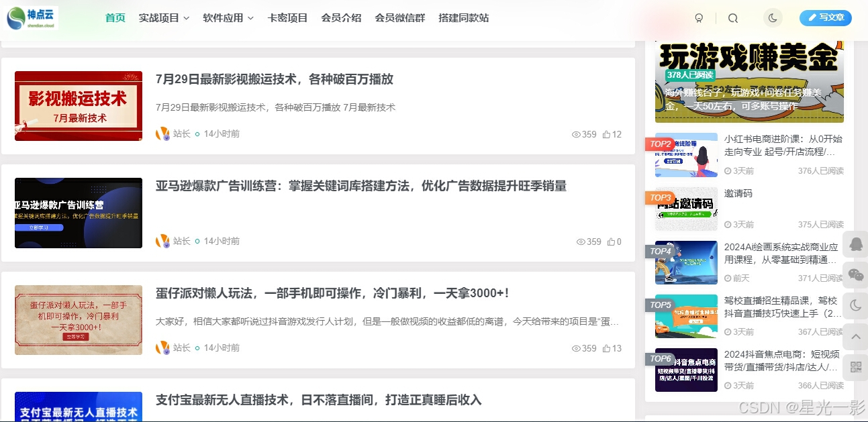Open the 影视搬运技术 article thumbnail

79,106
